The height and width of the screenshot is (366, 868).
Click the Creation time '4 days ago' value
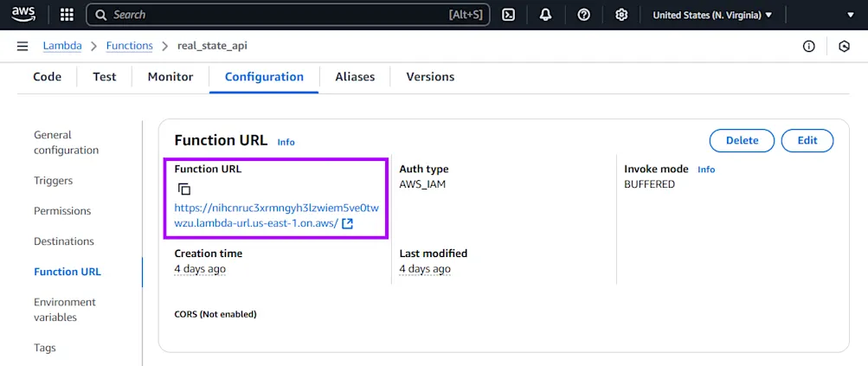click(x=200, y=269)
